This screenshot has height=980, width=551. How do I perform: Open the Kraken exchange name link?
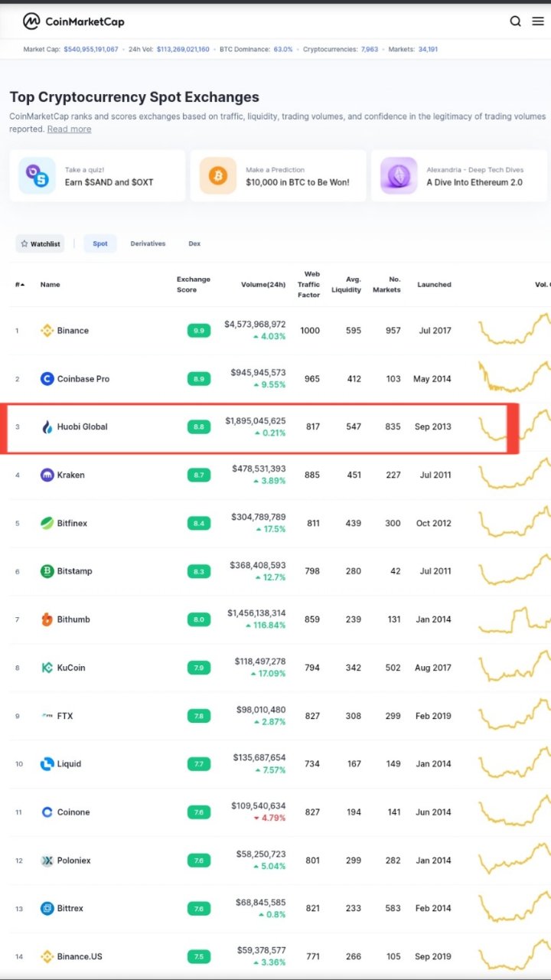pyautogui.click(x=70, y=475)
